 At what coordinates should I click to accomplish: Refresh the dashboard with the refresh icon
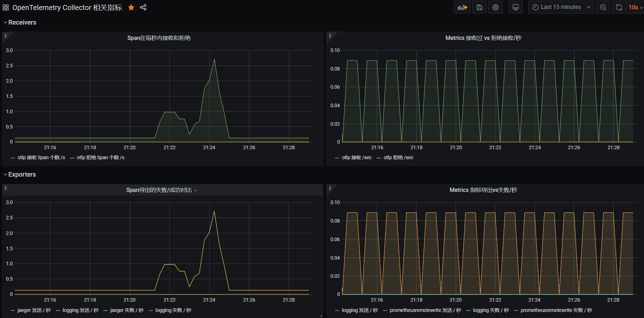(x=619, y=7)
